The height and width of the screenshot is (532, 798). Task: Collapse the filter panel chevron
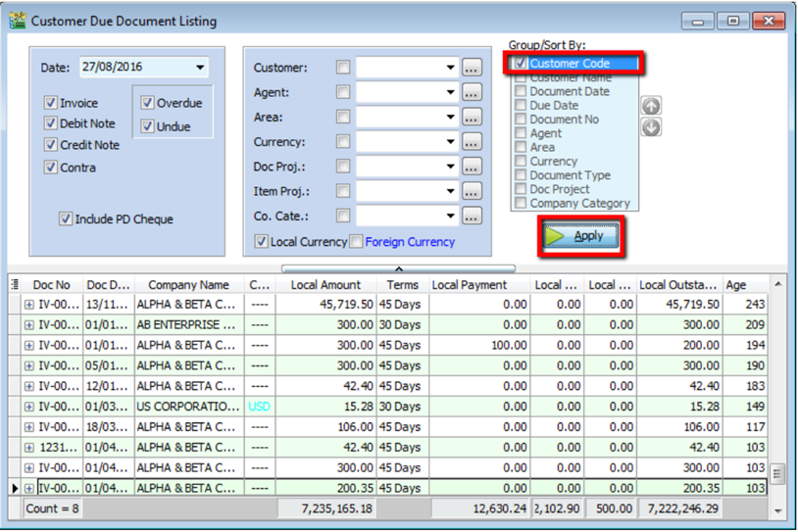(x=398, y=267)
